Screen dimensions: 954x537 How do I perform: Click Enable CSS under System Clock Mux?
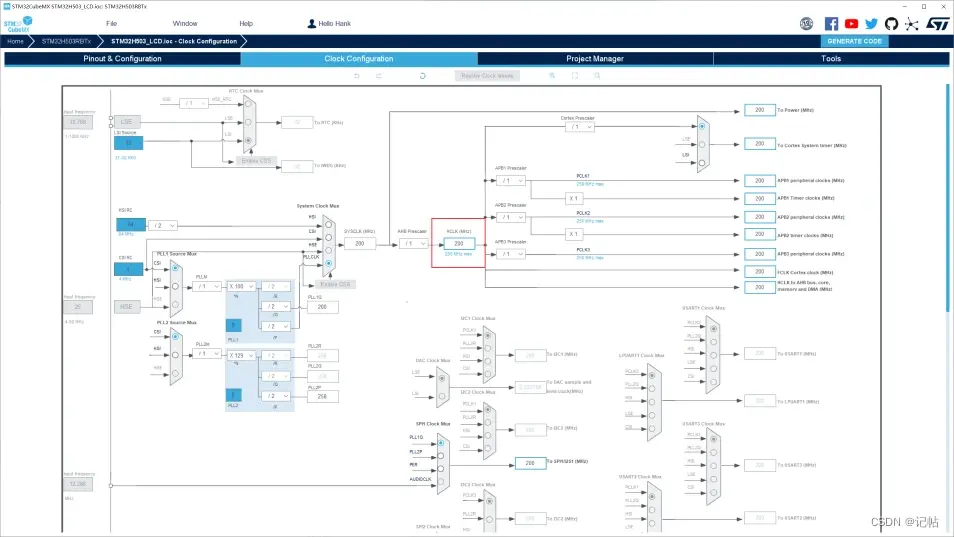[x=335, y=284]
